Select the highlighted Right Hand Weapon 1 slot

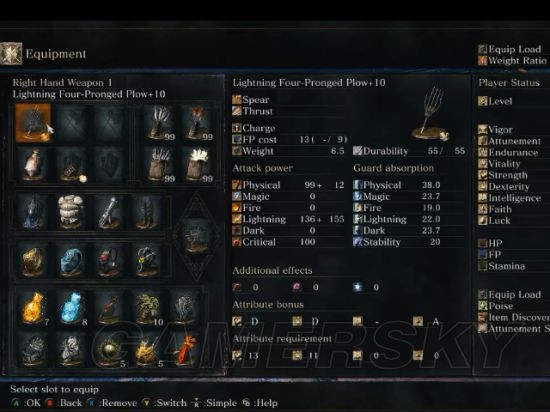click(33, 123)
